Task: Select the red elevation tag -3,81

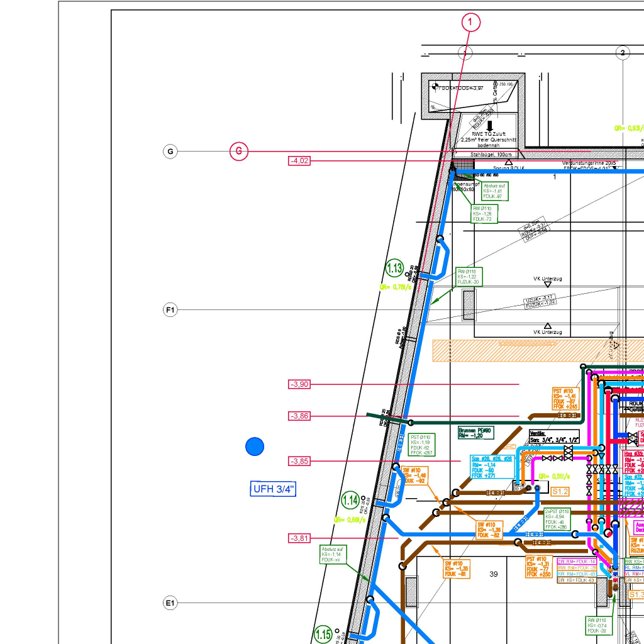Action: (x=299, y=538)
